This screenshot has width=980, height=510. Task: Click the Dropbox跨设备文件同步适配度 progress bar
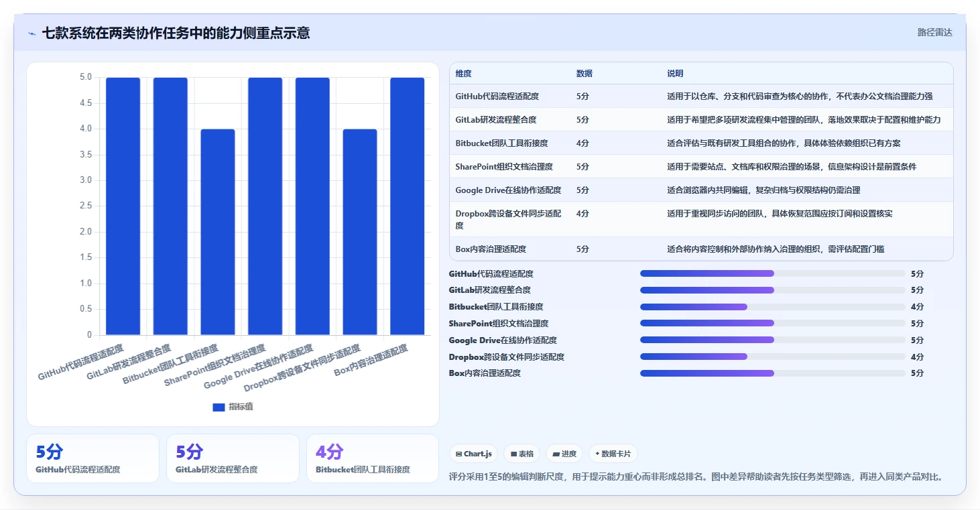click(772, 357)
